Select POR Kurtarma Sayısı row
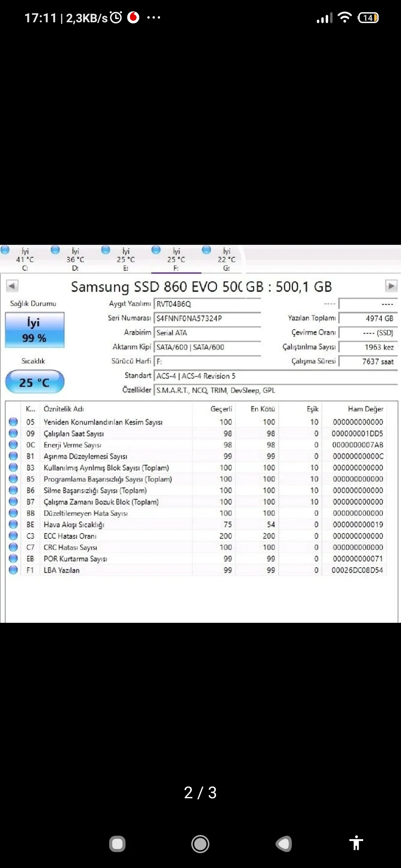The image size is (401, 868). [196, 559]
